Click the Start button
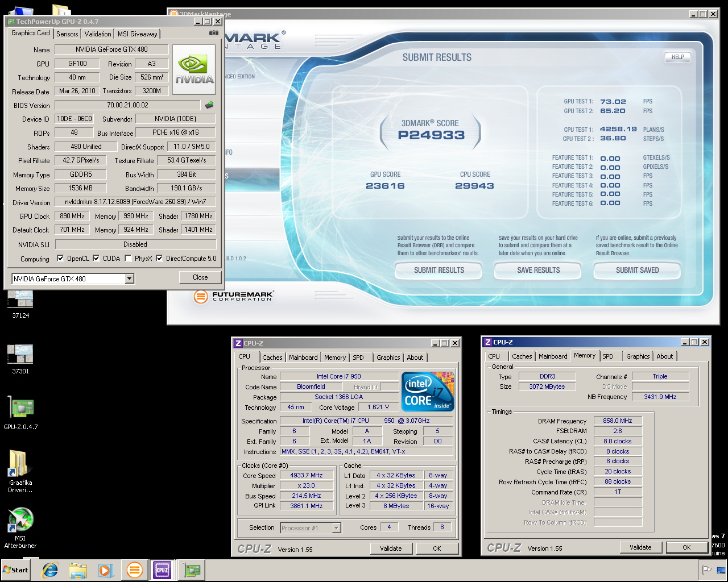Image resolution: width=728 pixels, height=582 pixels. tap(15, 570)
